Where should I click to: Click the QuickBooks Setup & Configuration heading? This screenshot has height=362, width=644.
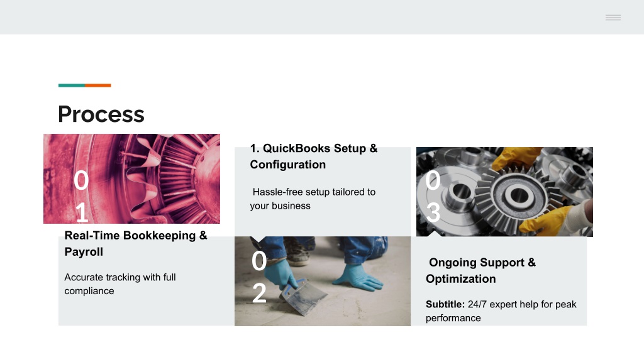pyautogui.click(x=314, y=156)
